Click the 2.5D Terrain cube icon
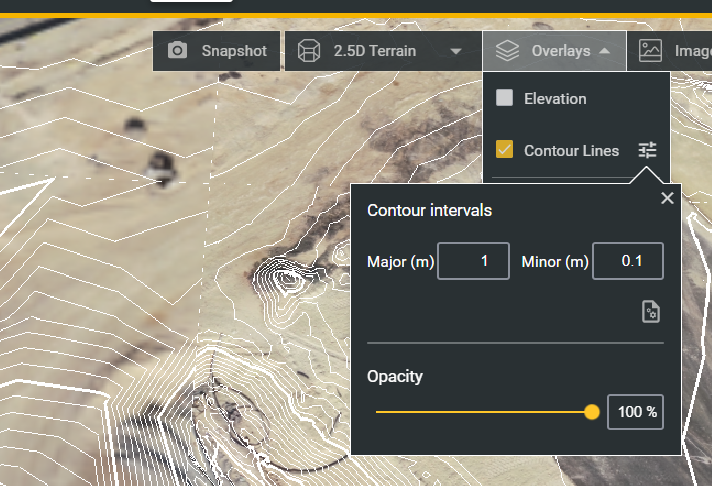712x486 pixels. [x=309, y=50]
